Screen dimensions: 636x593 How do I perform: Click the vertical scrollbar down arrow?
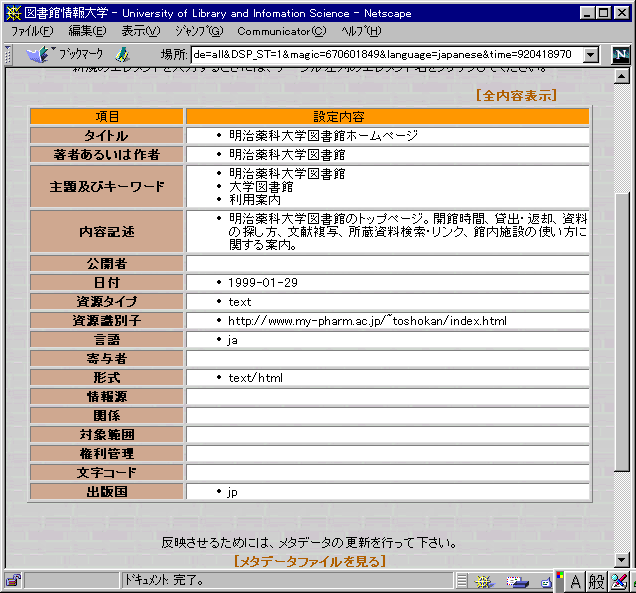tap(622, 560)
